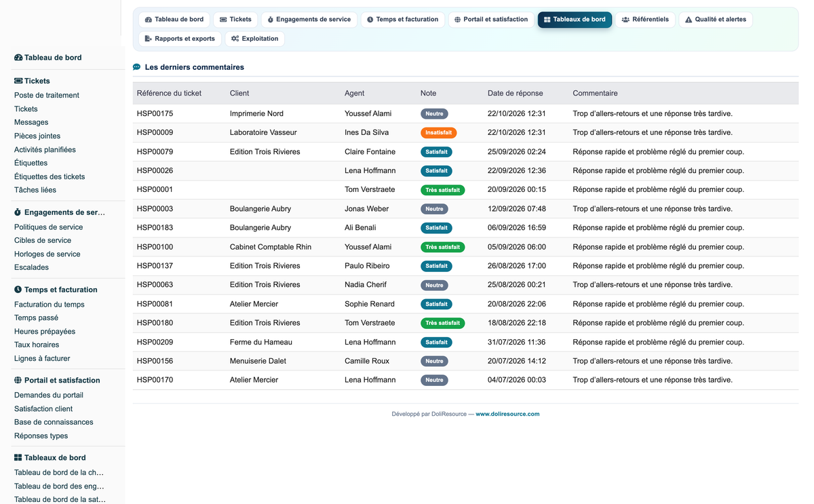
Task: Open Poste de traitement in sidebar
Action: coord(47,96)
